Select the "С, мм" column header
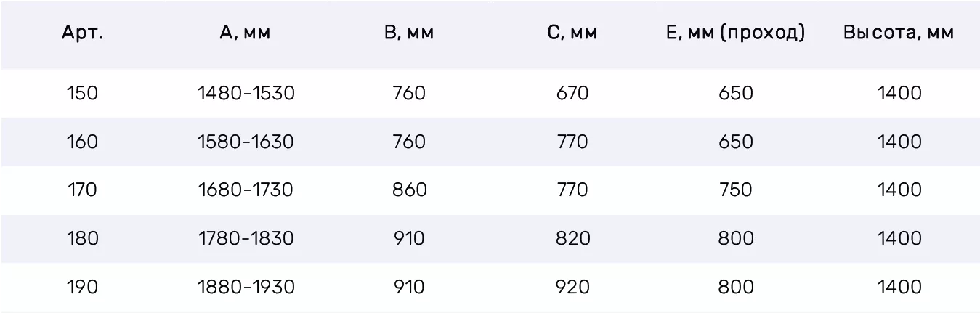The width and height of the screenshot is (980, 313). (572, 33)
